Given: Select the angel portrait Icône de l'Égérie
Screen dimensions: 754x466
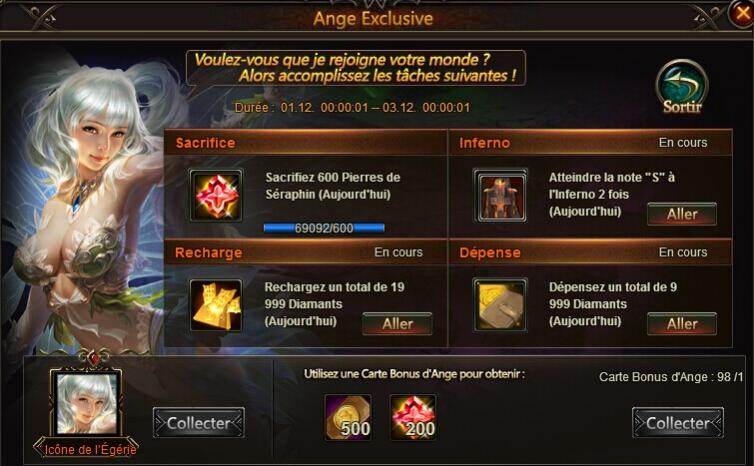Looking at the screenshot, I should coord(87,404).
